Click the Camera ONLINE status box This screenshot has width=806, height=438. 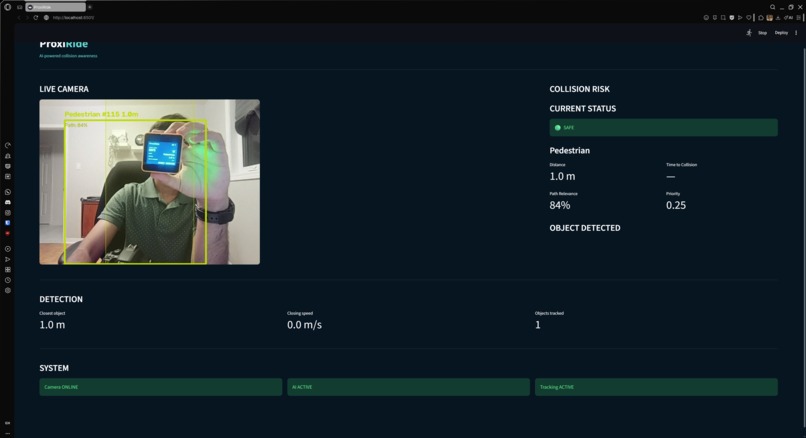(x=160, y=387)
